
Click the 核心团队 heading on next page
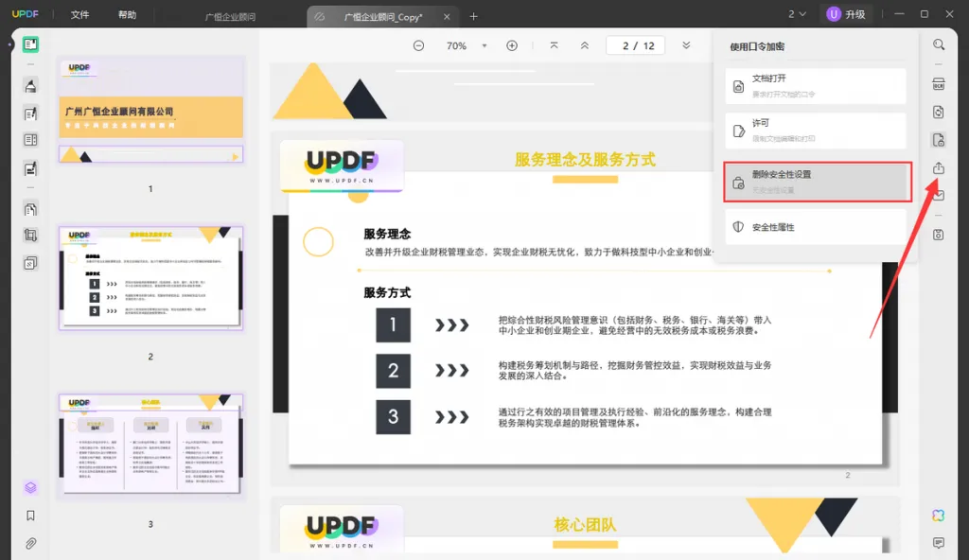click(x=585, y=525)
